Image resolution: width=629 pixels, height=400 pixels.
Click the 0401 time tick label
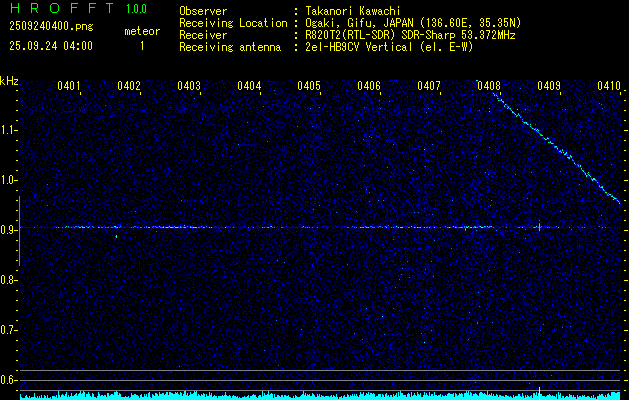[69, 85]
